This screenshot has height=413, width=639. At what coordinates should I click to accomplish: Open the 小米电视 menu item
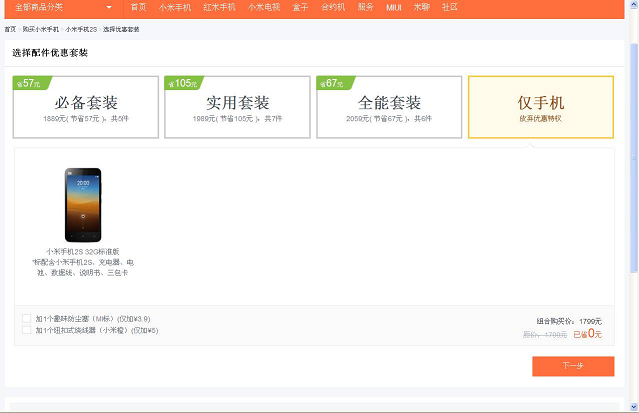264,7
